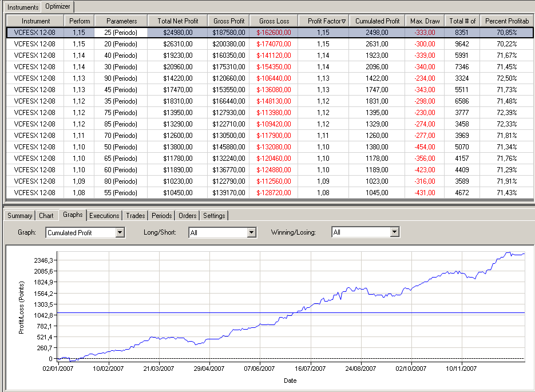535x392 pixels.
Task: Sort results by Parameters column header
Action: point(121,21)
